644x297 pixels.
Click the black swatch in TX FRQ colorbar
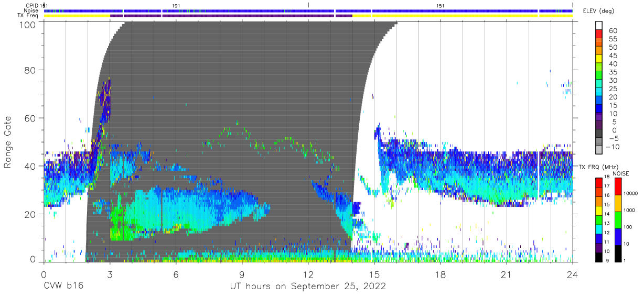599,257
